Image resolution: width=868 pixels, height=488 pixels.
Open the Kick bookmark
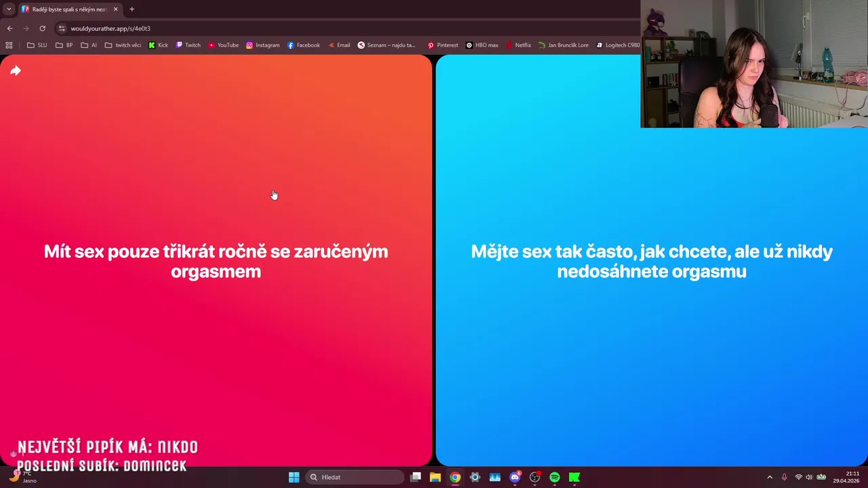[158, 45]
